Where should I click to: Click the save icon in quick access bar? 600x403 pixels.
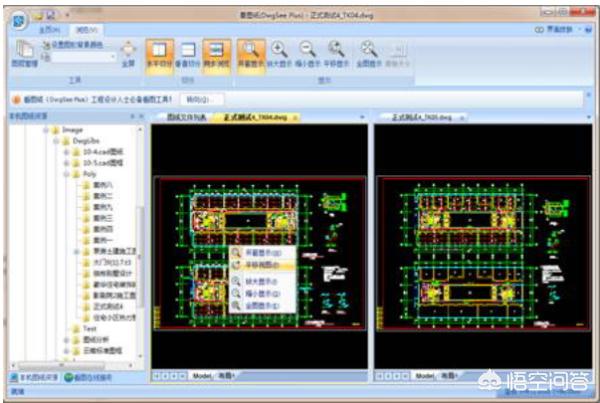click(x=51, y=15)
